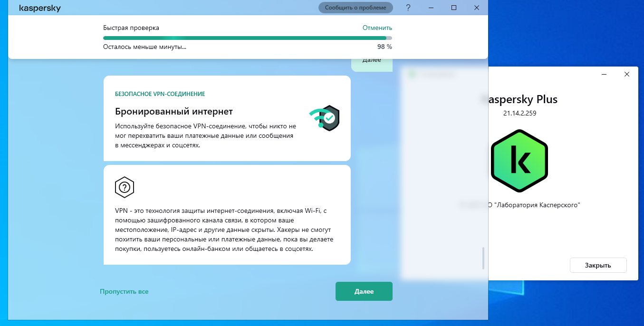Open the Kaspersky help question mark
Screen dimensions: 644x326
coord(408,8)
